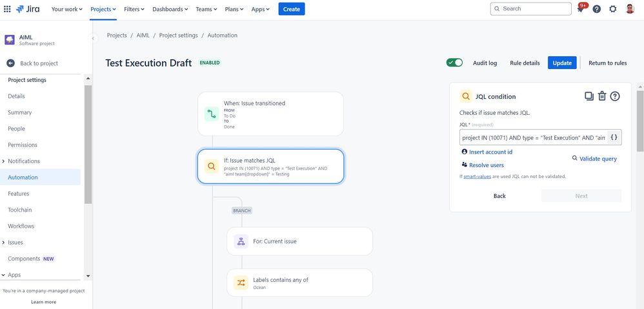Viewport: 644px width, 309px height.
Task: Click the Insert account id person icon
Action: [x=464, y=152]
